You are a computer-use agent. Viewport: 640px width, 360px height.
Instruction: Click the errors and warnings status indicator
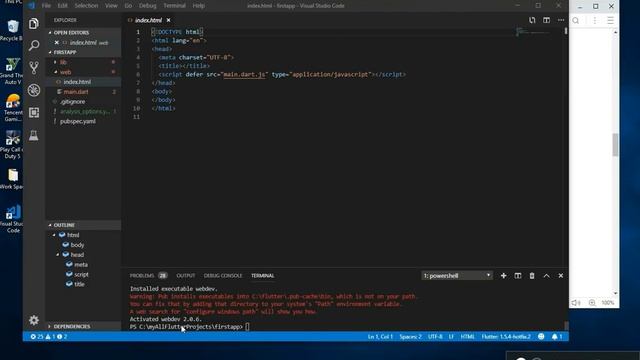pos(49,337)
